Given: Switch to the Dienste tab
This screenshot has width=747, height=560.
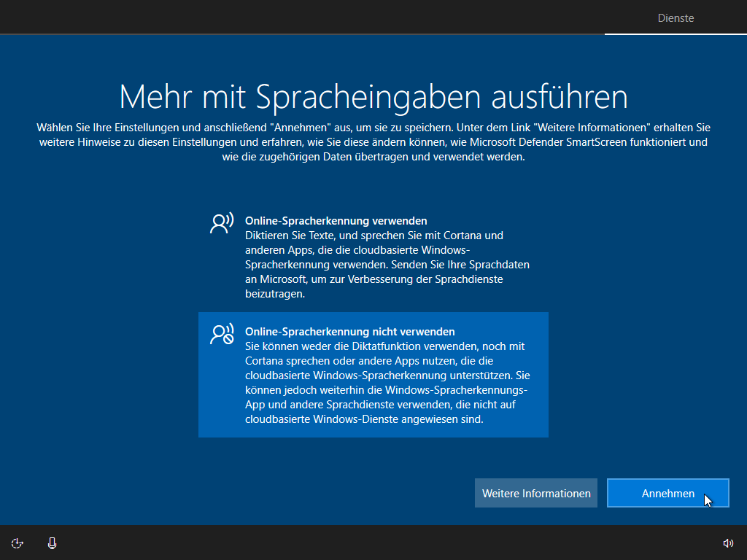Looking at the screenshot, I should pyautogui.click(x=676, y=18).
